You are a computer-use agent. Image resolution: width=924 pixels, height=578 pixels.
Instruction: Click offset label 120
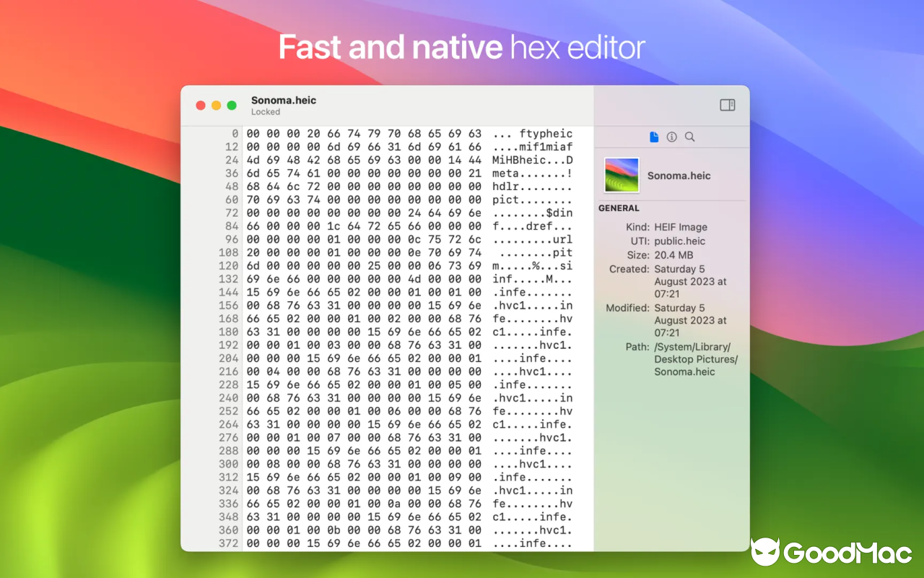point(229,266)
